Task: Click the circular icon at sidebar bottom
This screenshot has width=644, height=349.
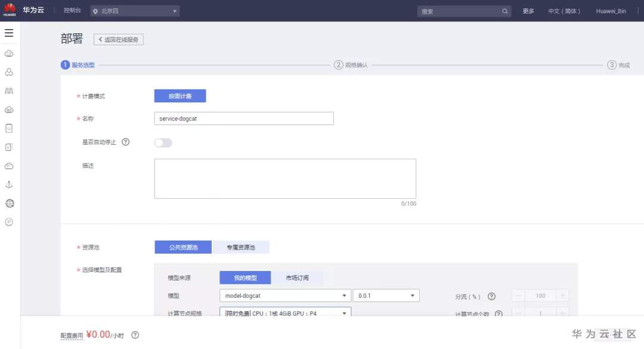Action: [x=9, y=222]
